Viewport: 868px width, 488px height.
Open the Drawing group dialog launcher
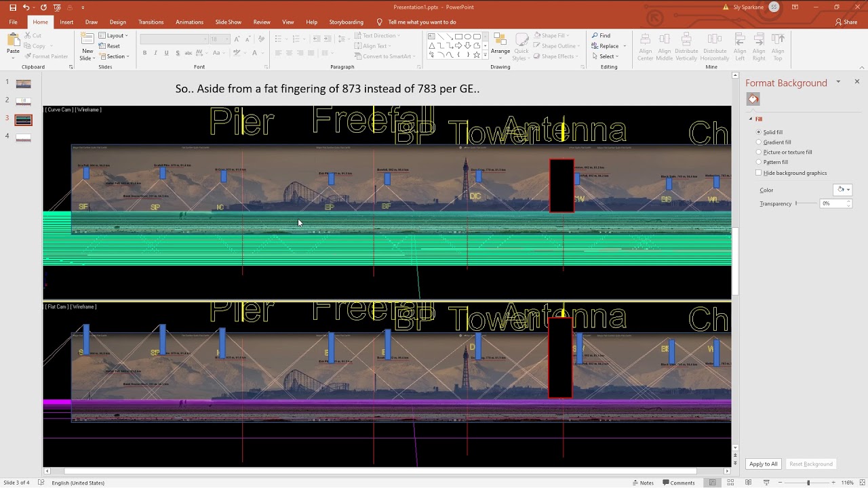click(x=583, y=67)
